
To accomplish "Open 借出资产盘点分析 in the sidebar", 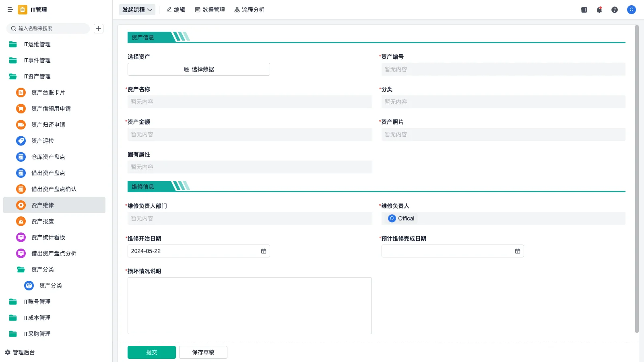I will pyautogui.click(x=54, y=253).
